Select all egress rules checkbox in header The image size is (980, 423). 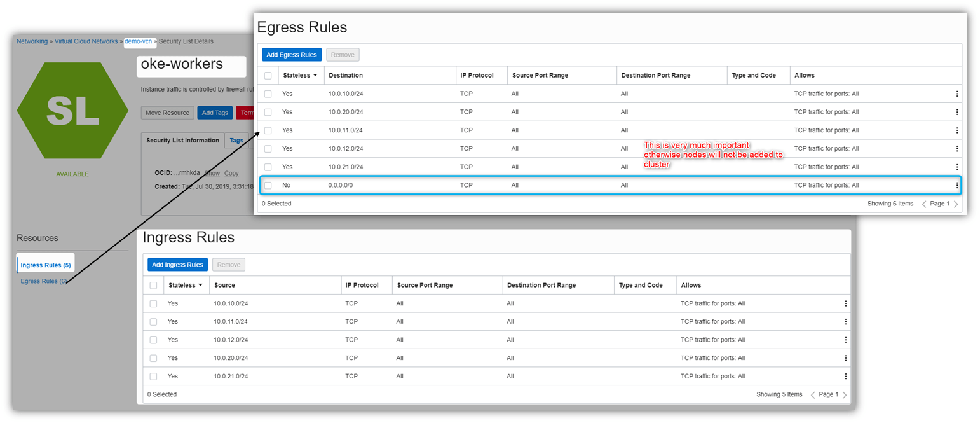(x=268, y=75)
